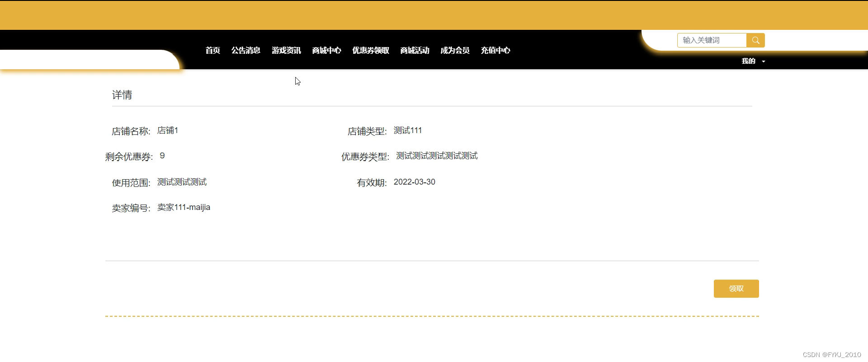Viewport: 868px width, 362px height.
Task: Click the search magnifier icon button
Action: click(755, 40)
